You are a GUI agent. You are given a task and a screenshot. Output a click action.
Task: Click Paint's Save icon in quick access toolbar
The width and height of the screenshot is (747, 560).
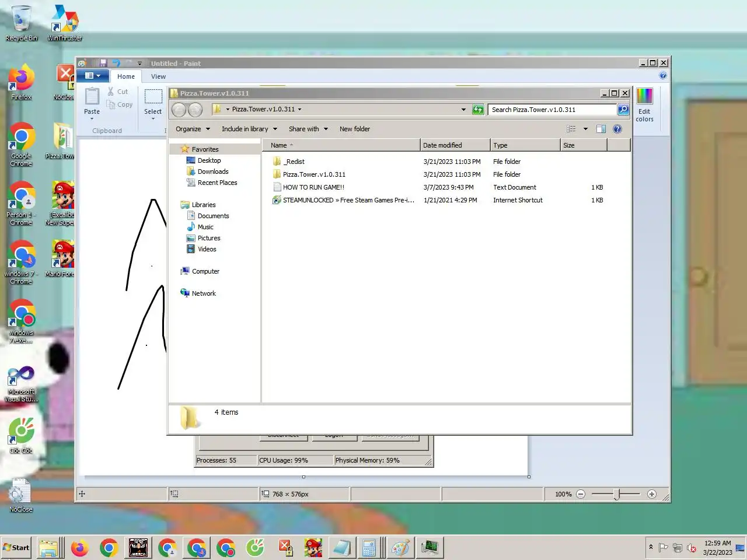click(103, 63)
